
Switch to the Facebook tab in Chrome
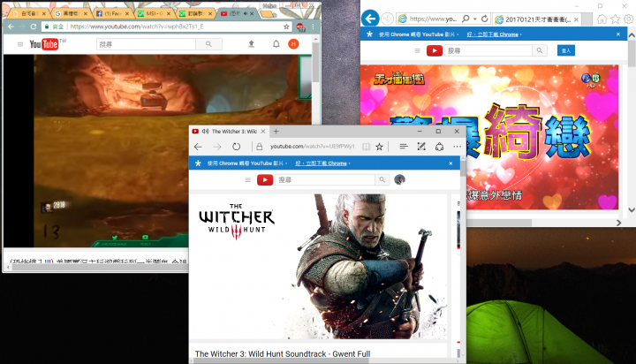(112, 13)
